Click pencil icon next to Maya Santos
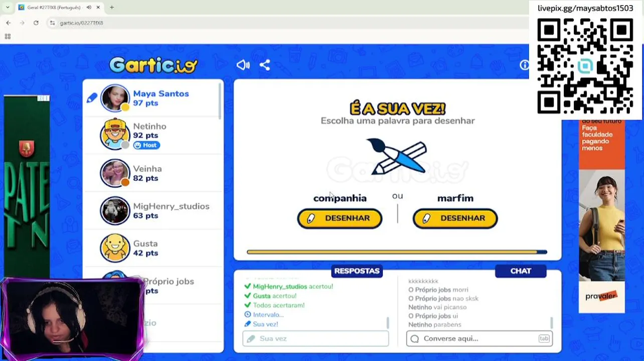The height and width of the screenshot is (361, 644). pos(92,98)
